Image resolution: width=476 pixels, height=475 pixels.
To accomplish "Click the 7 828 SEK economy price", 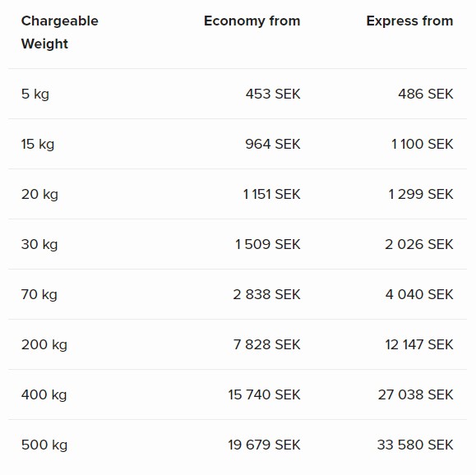I will click(x=266, y=344).
